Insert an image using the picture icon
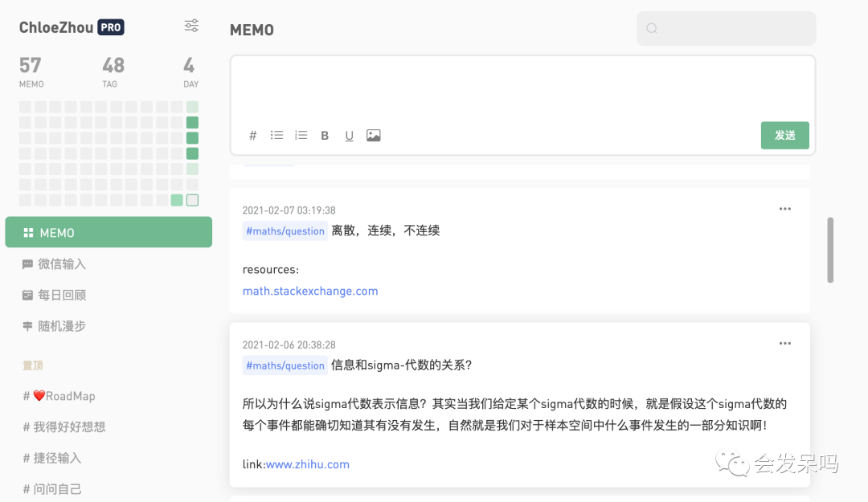Image resolution: width=868 pixels, height=502 pixels. (x=374, y=135)
